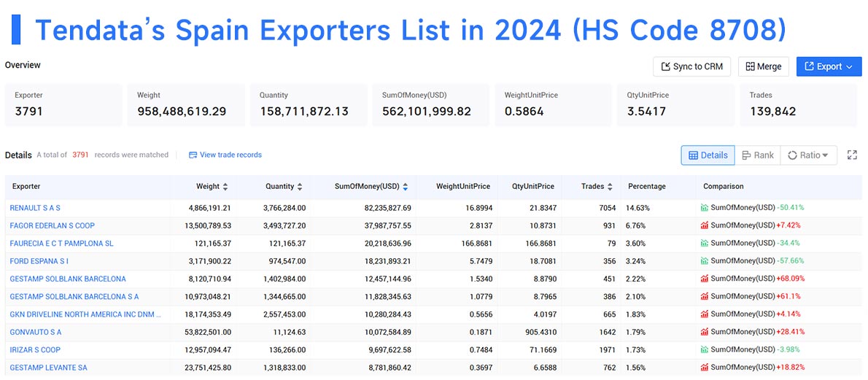This screenshot has height=380, width=868.
Task: Sort table by Quantity column arrows
Action: coord(300,187)
